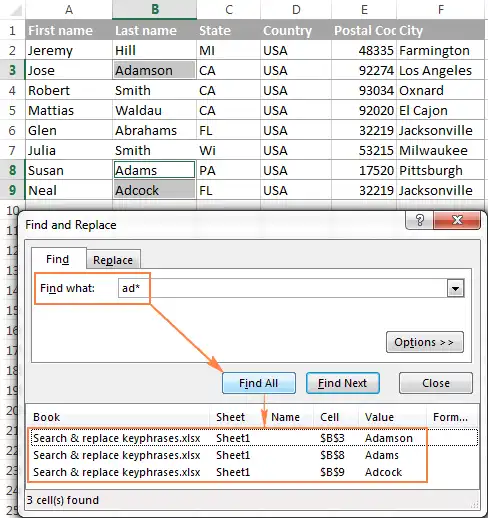Close the Find and Replace dialog with X
Viewport: 488px width, 518px height.
457,220
